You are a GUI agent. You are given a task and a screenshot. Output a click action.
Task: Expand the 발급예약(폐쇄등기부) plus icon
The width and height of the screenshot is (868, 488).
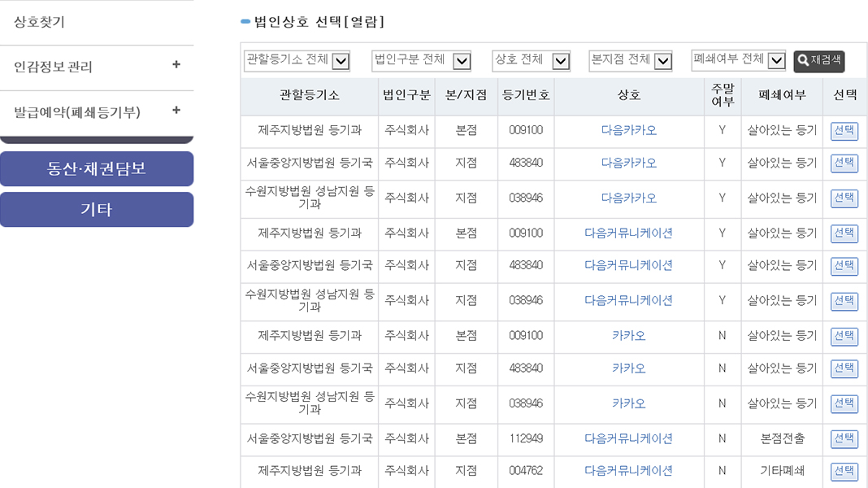[176, 111]
